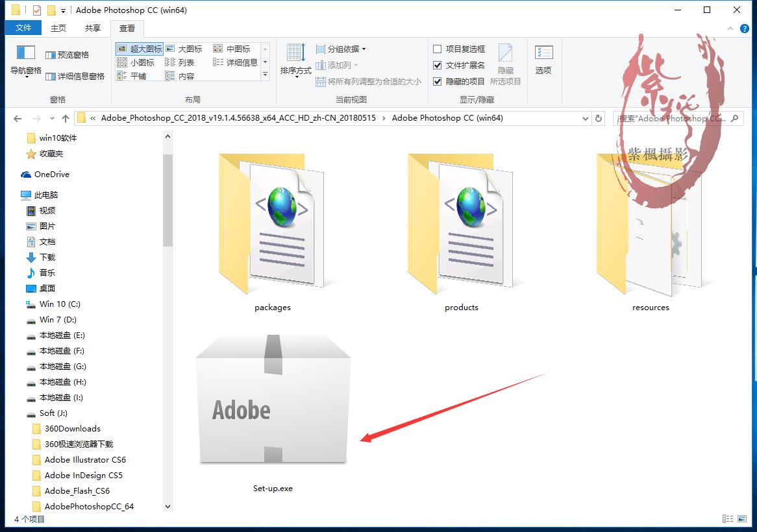757x532 pixels.
Task: Select Details layout
Action: pos(235,62)
